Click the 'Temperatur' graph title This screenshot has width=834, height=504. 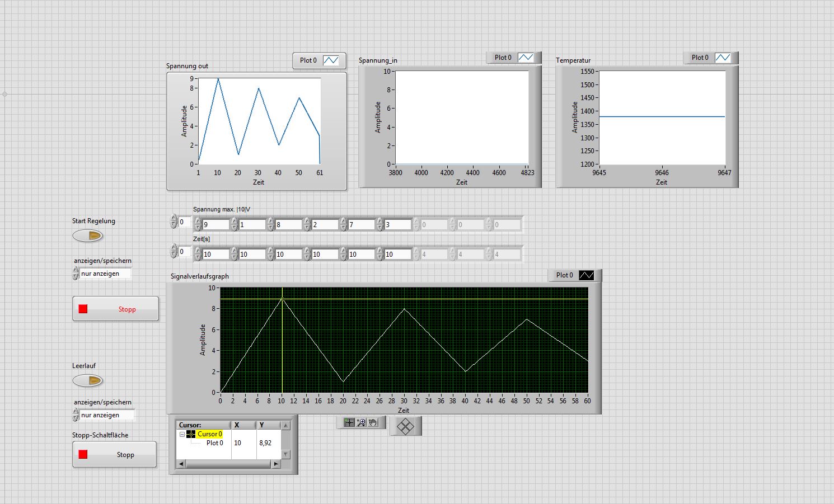(x=573, y=60)
